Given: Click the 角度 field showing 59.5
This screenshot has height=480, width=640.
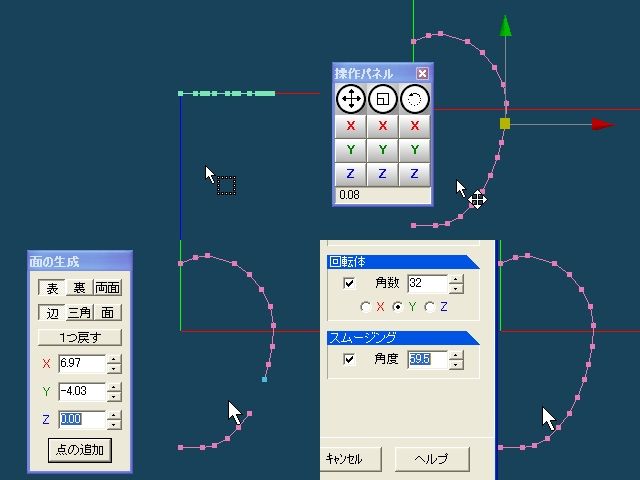Looking at the screenshot, I should (427, 360).
